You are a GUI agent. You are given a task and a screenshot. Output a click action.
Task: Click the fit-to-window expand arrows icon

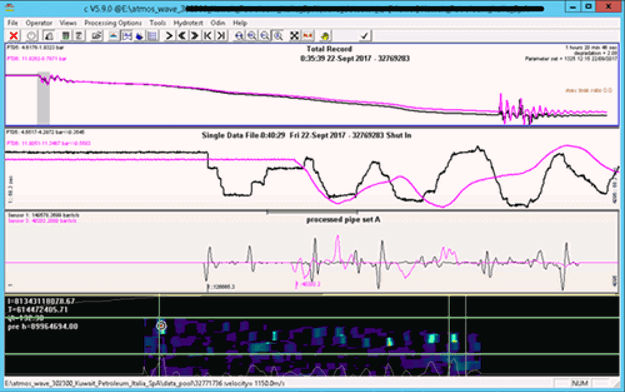(x=294, y=36)
